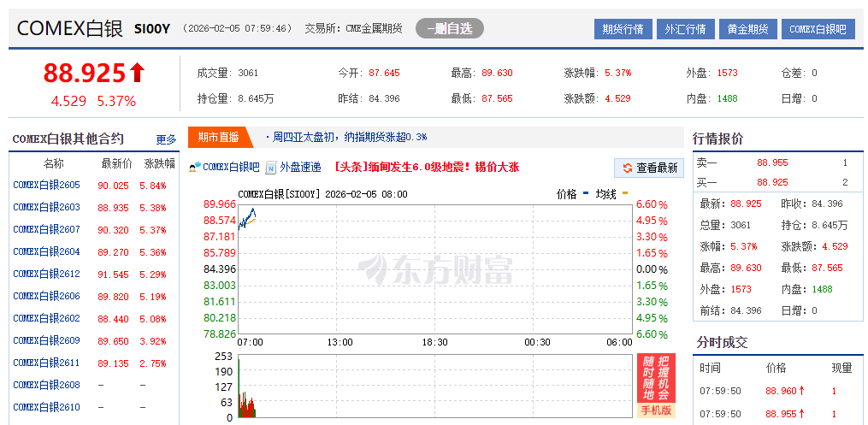Image resolution: width=868 pixels, height=425 pixels.
Task: Open the 黄金期货 tab
Action: [x=748, y=29]
